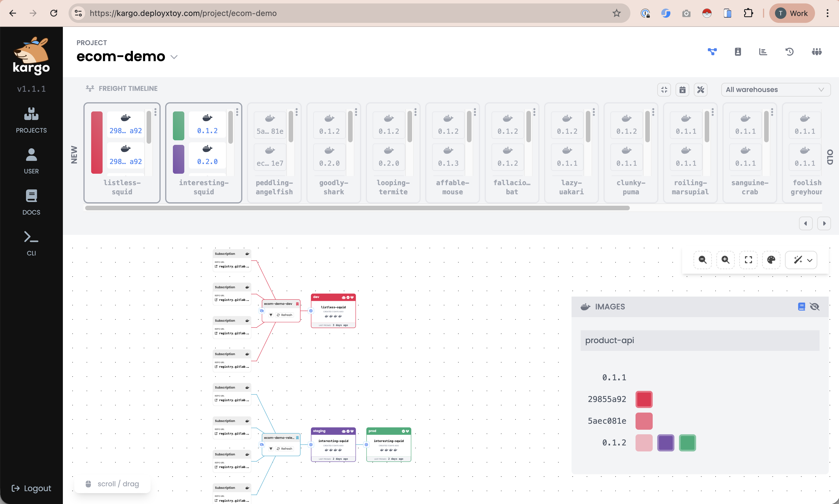This screenshot has width=839, height=504.
Task: Click the fit-to-view frame icon
Action: point(748,259)
